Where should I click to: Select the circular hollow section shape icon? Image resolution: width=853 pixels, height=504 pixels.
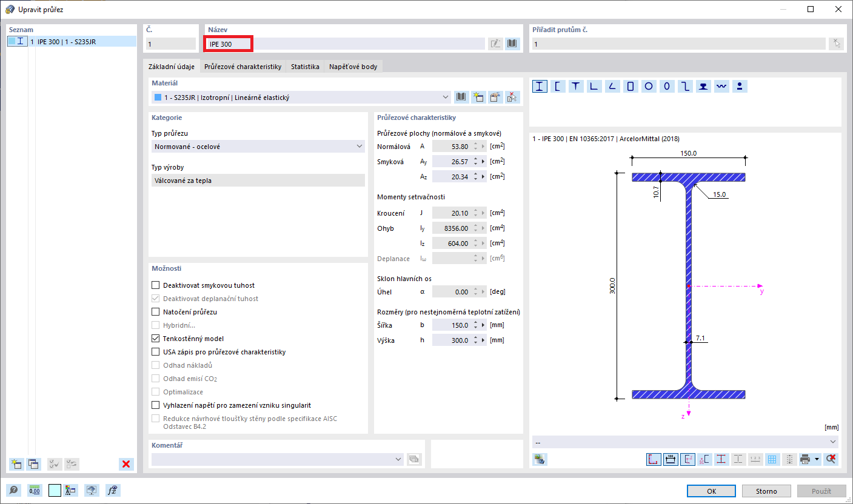click(648, 86)
